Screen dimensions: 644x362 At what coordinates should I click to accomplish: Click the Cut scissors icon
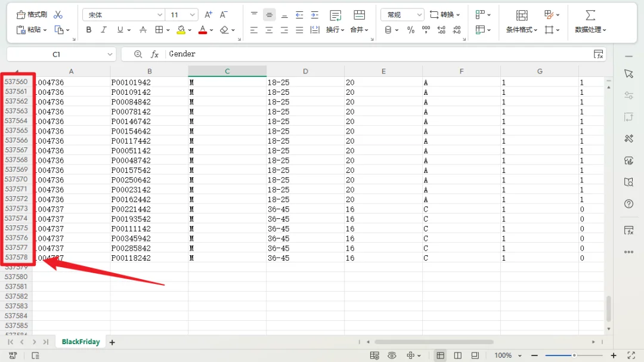tap(58, 14)
